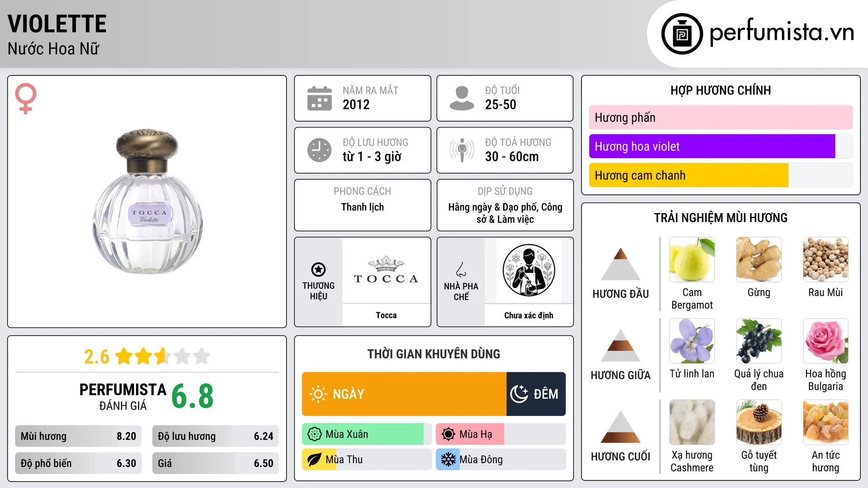Image resolution: width=868 pixels, height=488 pixels.
Task: Click the projection value 30 - 60cm
Action: click(512, 157)
